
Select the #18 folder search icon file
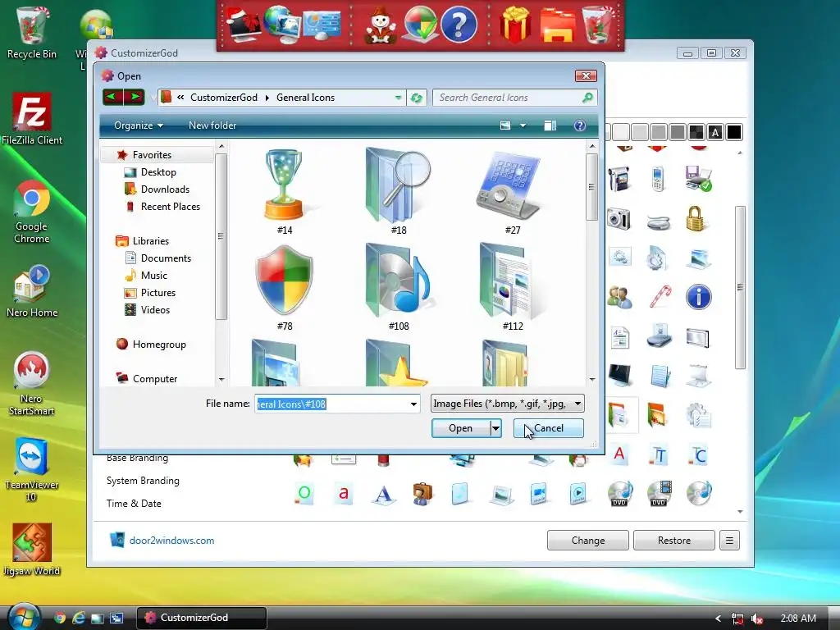tap(398, 192)
